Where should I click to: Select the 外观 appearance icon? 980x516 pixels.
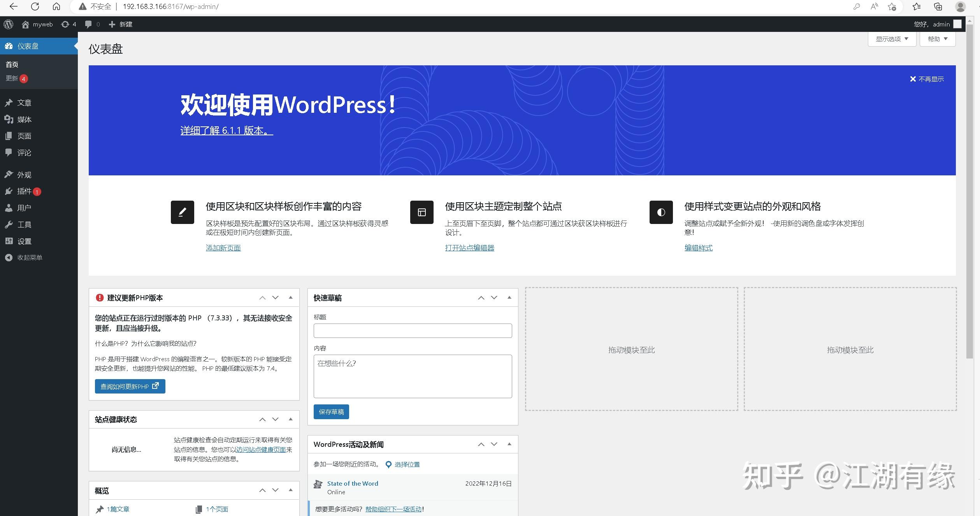9,175
